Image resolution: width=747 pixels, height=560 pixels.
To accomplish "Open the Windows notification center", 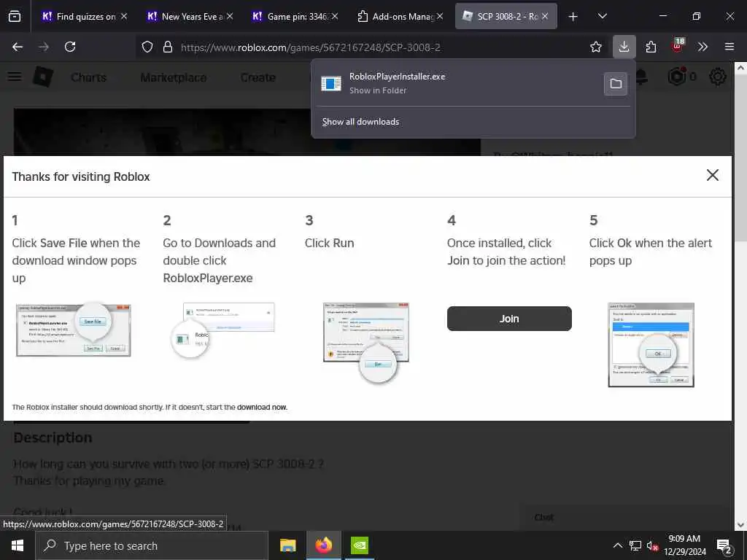I will 724,545.
